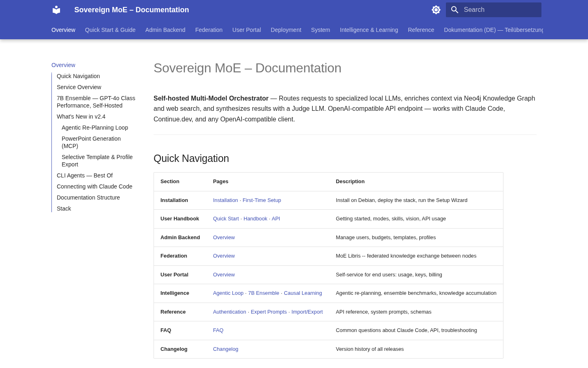Open the 7B Ensemble link
Image resolution: width=588 pixels, height=368 pixels.
coord(264,293)
